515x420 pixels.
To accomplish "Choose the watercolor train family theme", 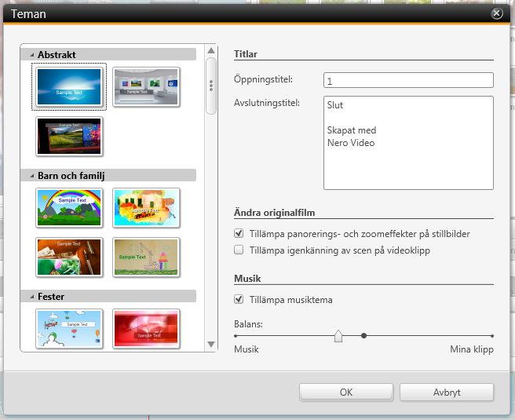I will click(x=146, y=207).
